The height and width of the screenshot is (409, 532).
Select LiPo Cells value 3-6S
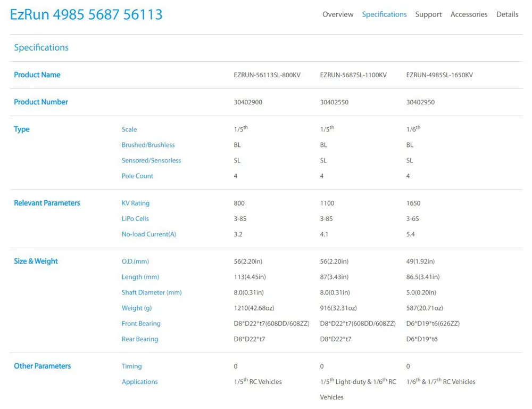(412, 219)
